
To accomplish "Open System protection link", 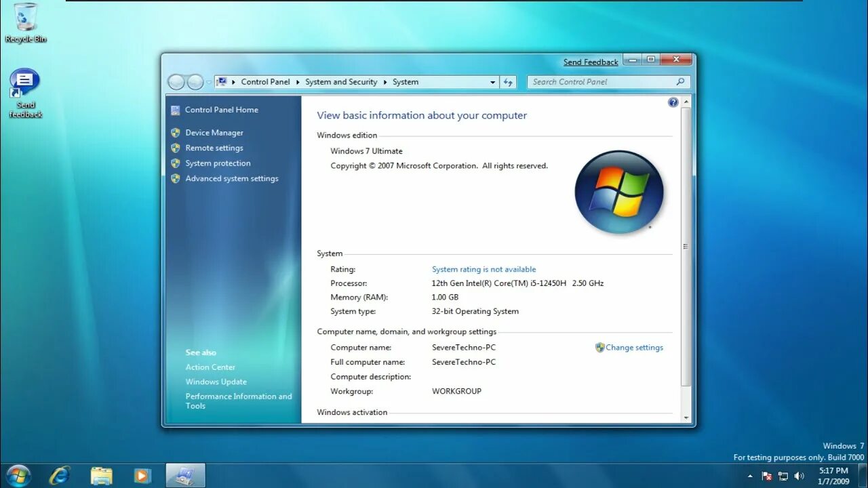I will tap(218, 163).
